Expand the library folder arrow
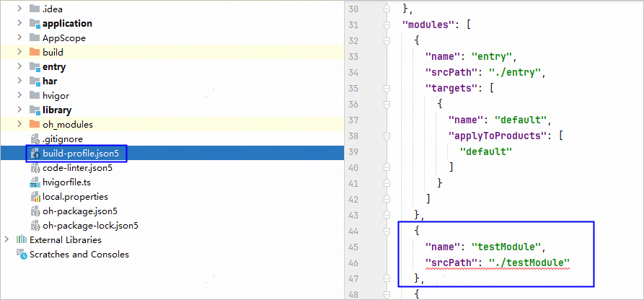Image resolution: width=644 pixels, height=300 pixels. click(x=19, y=110)
